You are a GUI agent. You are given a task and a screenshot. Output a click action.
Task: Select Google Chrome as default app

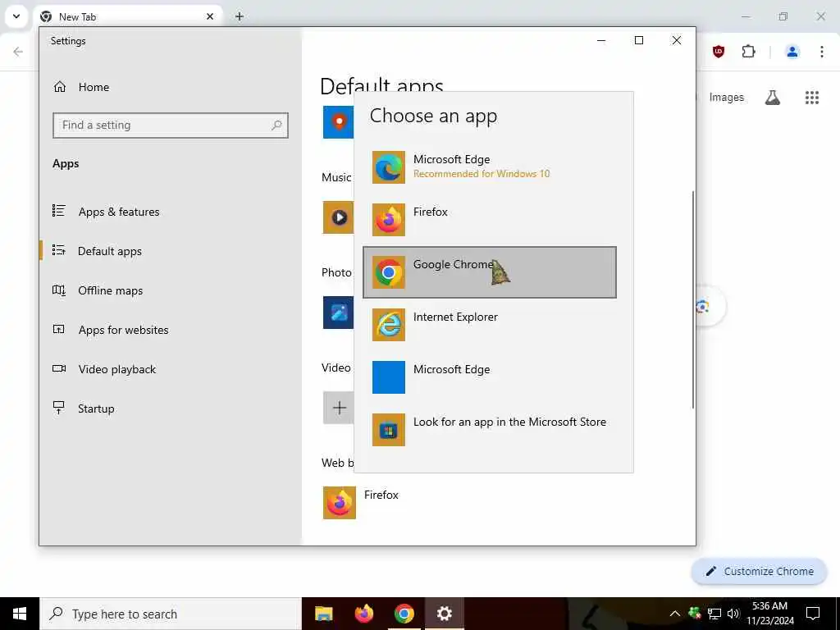(490, 272)
